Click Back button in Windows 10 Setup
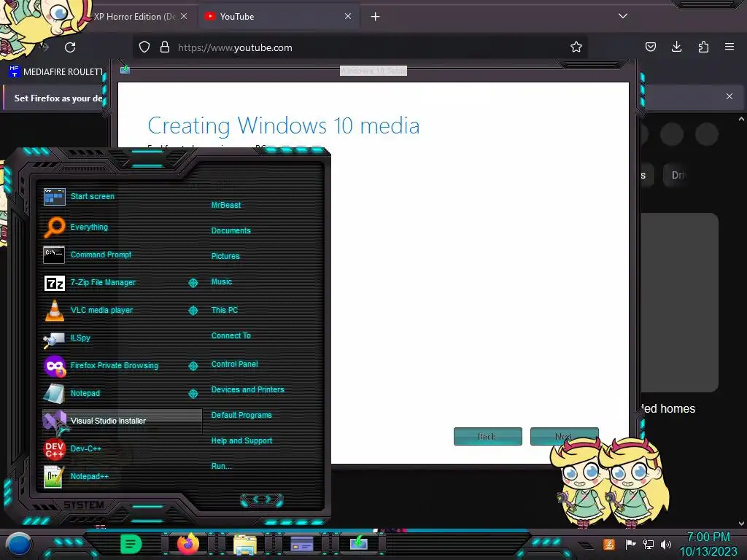The height and width of the screenshot is (560, 747). [x=488, y=437]
